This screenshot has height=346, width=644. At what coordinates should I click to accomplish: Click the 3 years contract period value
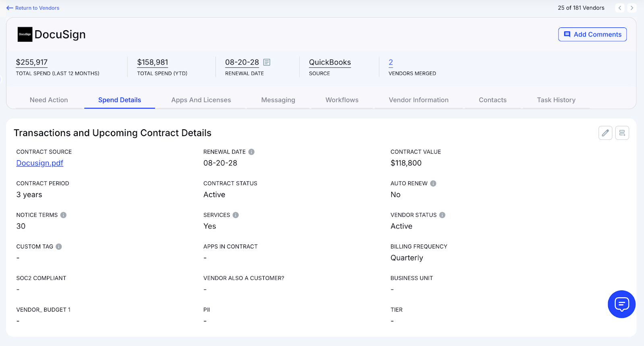[29, 195]
